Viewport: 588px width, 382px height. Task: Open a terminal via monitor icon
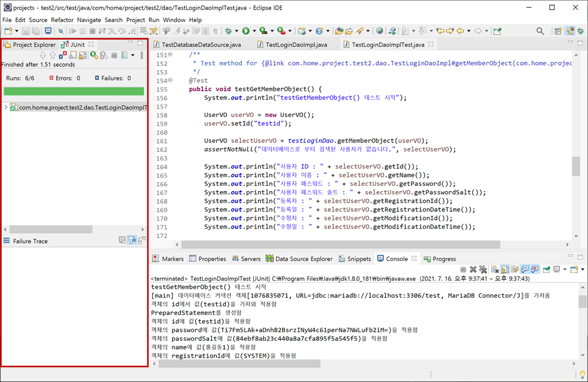point(48,31)
